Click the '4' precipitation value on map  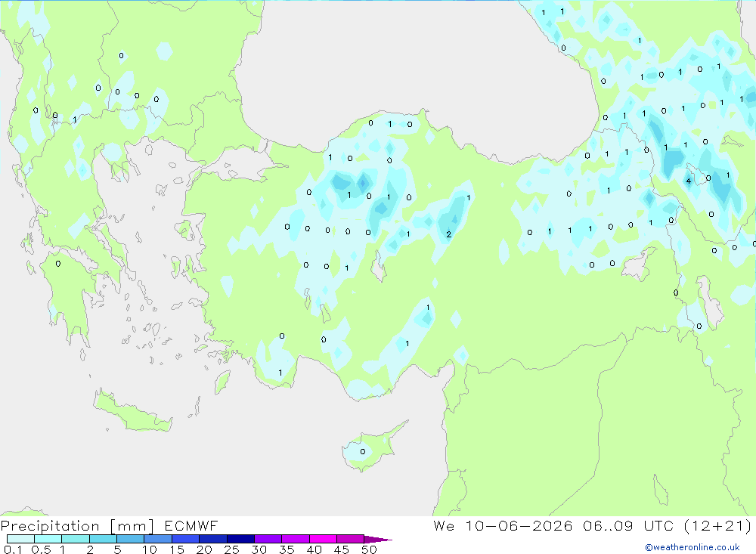pyautogui.click(x=689, y=181)
